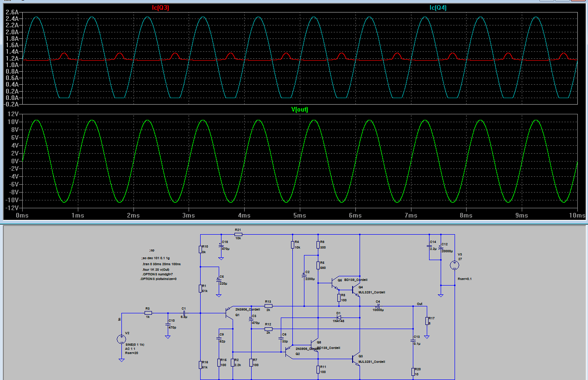588x380 pixels.
Task: Click the Ic(Q4) trace label
Action: [438, 7]
